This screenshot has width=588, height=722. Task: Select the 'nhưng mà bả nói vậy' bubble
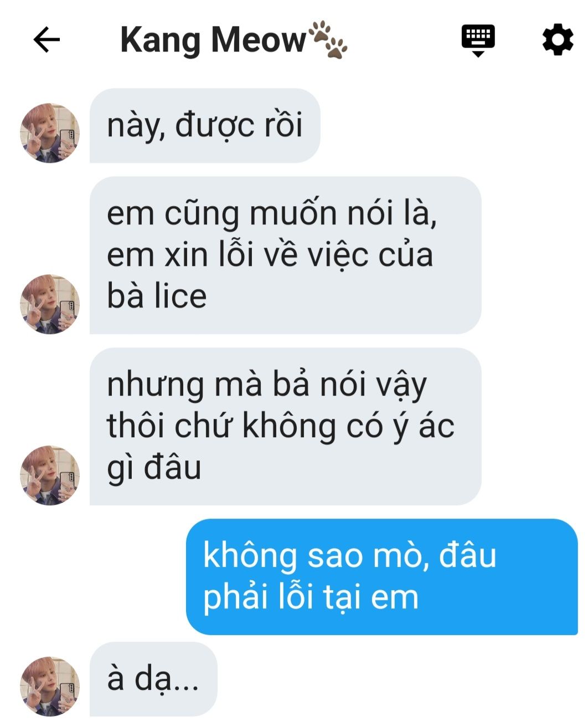tap(285, 427)
